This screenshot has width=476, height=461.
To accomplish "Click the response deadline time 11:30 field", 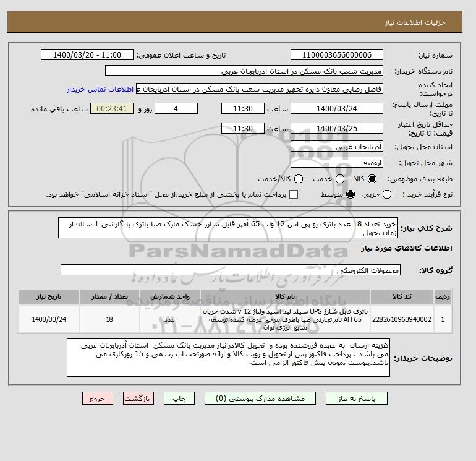I will point(243,108).
